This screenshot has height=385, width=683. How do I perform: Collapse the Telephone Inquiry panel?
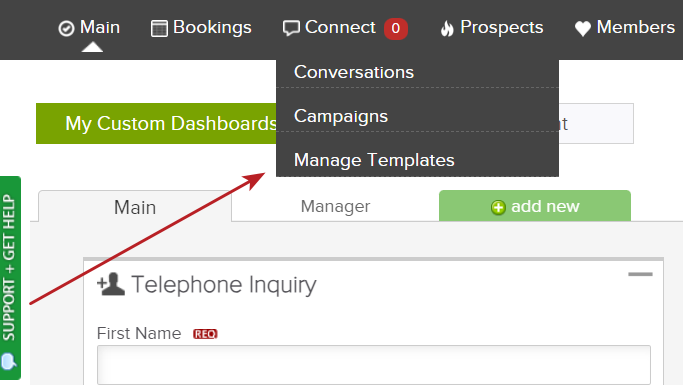point(640,274)
